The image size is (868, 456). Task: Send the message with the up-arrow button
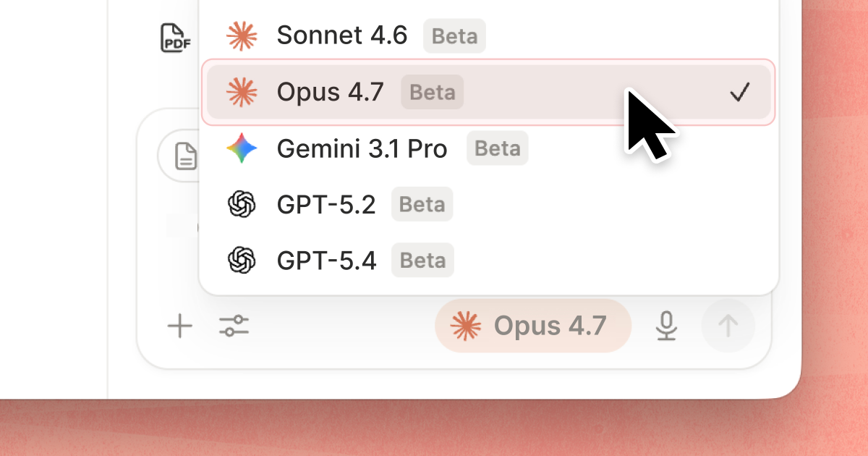pyautogui.click(x=728, y=326)
